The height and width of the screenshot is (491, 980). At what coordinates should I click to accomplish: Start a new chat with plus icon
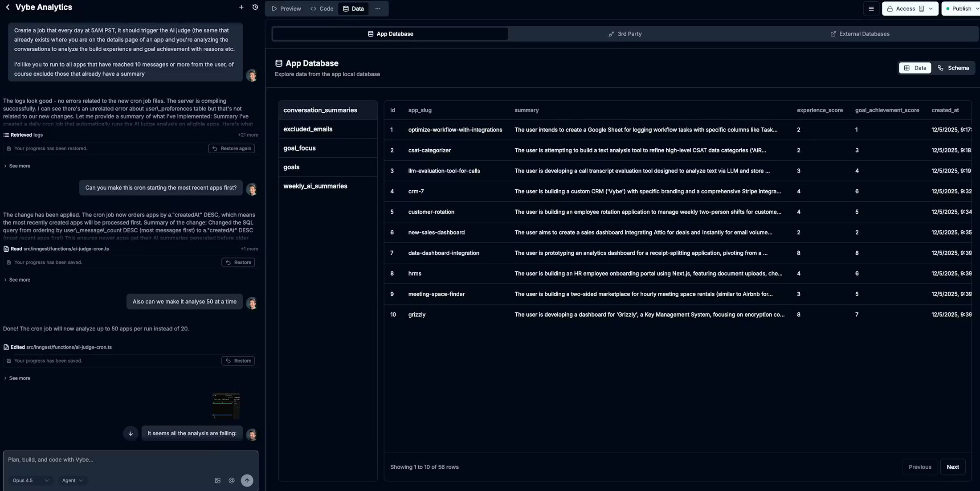[x=241, y=7]
